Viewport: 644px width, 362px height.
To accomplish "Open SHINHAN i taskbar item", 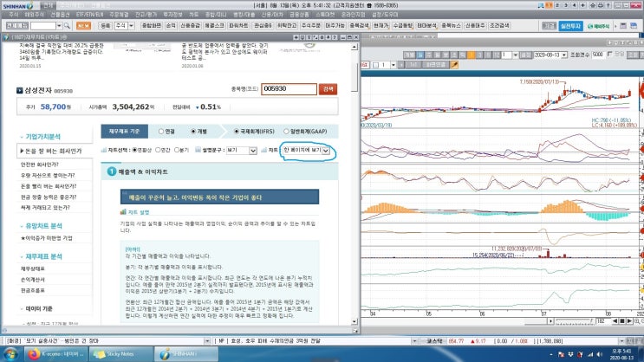I will tap(185, 354).
